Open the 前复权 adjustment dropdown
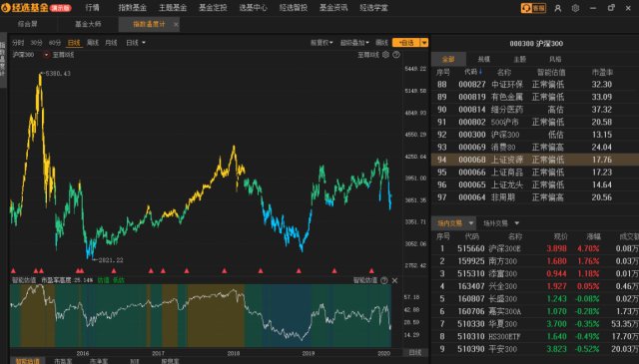Viewport: 639px width, 364px height. click(x=321, y=43)
